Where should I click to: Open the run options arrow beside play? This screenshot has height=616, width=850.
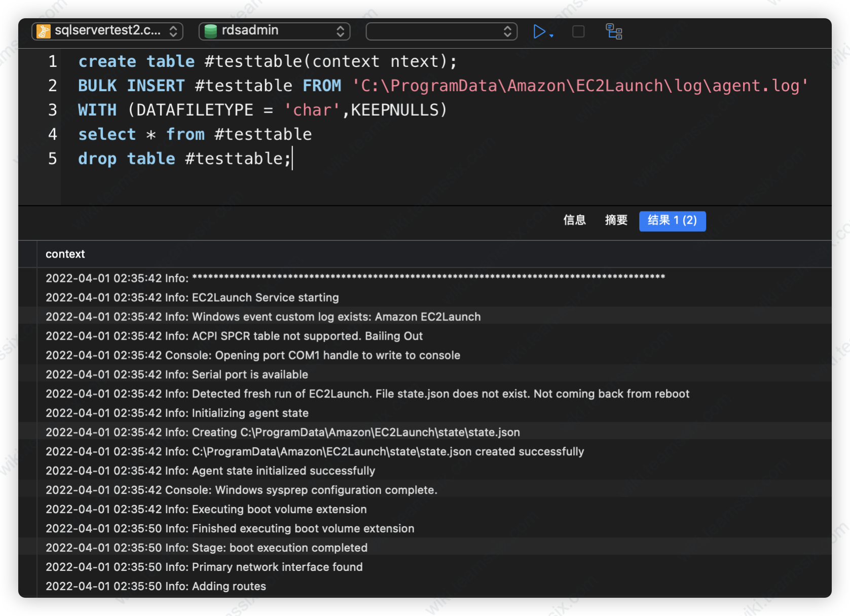(x=551, y=35)
